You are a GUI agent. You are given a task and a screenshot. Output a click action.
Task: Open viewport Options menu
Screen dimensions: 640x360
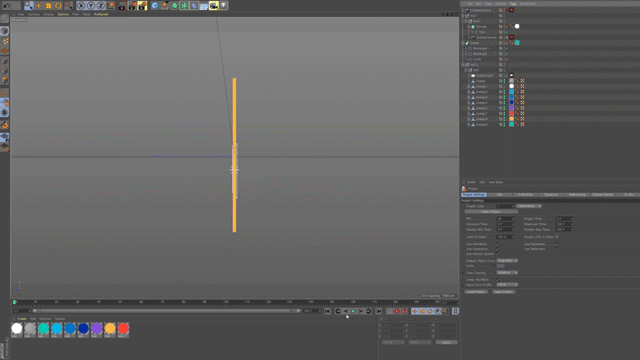click(x=63, y=14)
